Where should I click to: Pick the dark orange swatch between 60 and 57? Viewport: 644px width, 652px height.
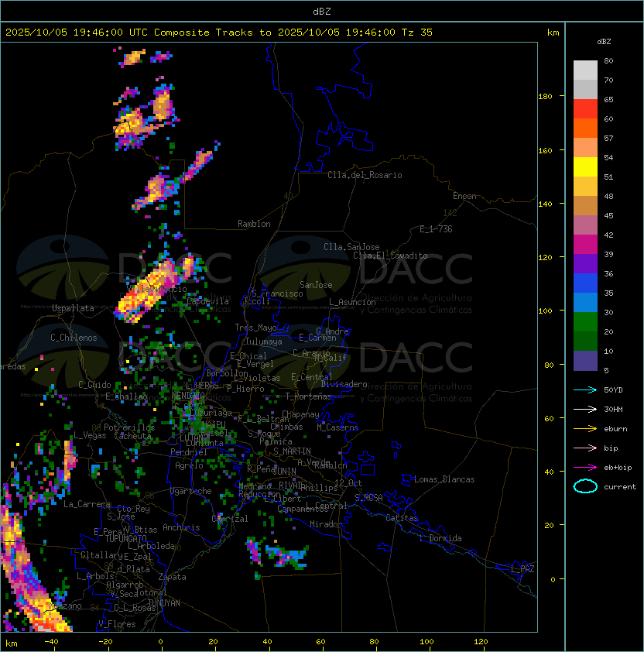tap(585, 128)
